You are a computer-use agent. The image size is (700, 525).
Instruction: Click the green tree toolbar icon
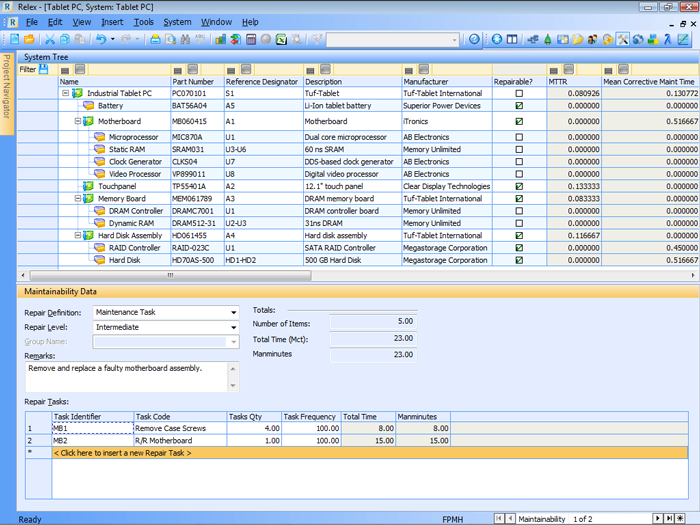547,39
